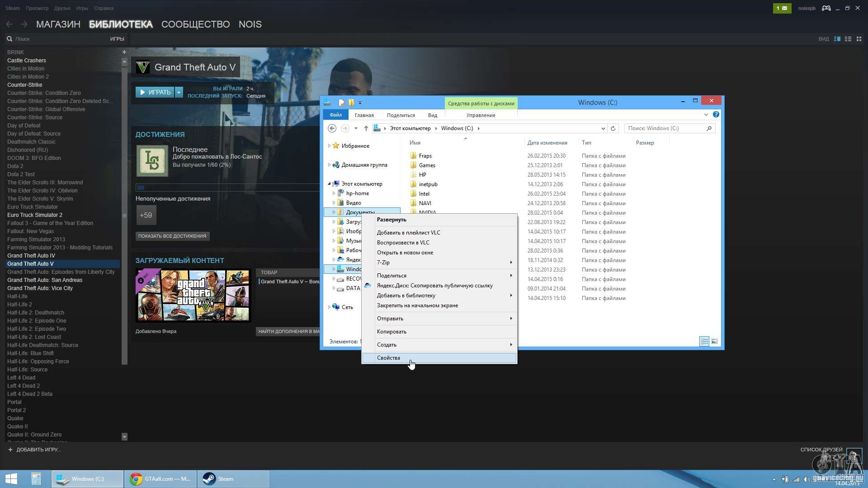Open Управление disk tools tab
The height and width of the screenshot is (488, 868).
(481, 115)
